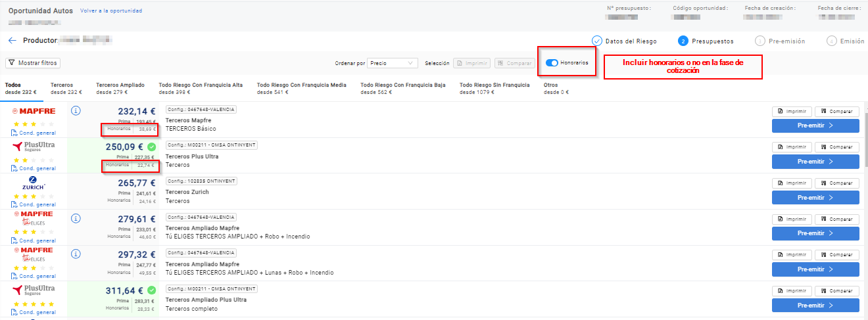Screen dimensions: 868x320
Task: Open Todo Riesgo Con Franquicia Alta tab
Action: pyautogui.click(x=201, y=89)
